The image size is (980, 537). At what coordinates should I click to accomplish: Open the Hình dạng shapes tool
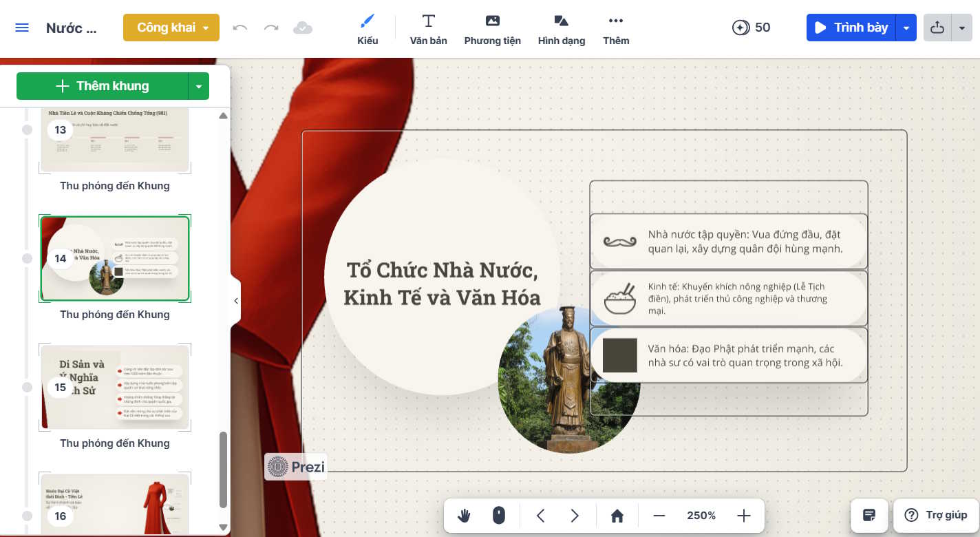(561, 28)
